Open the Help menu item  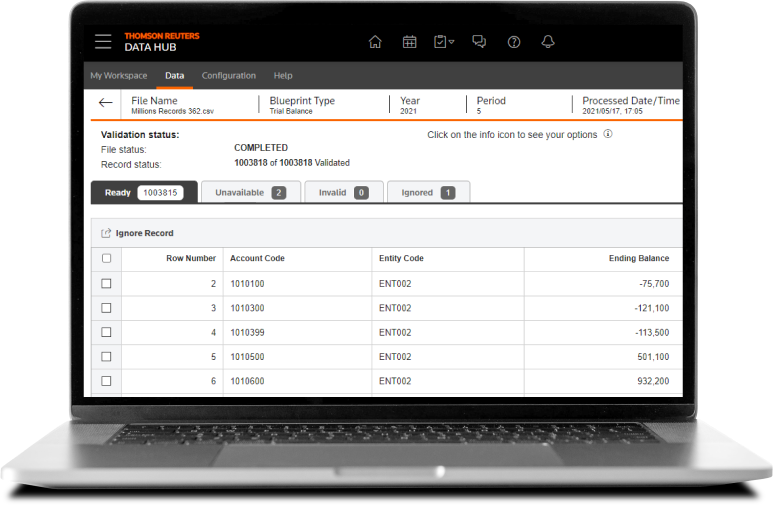tap(283, 76)
